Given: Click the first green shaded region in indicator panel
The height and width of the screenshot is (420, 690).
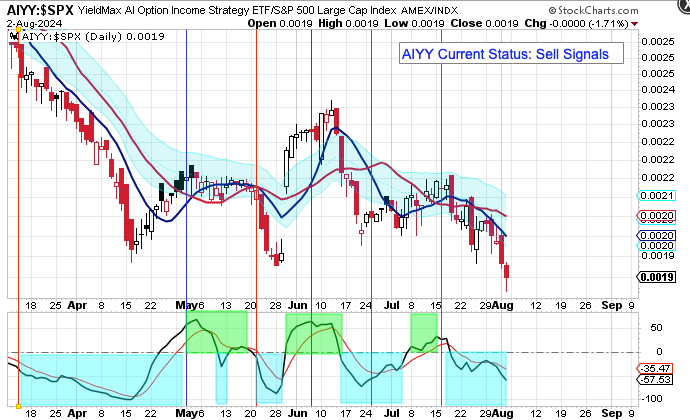Looking at the screenshot, I should click(215, 330).
